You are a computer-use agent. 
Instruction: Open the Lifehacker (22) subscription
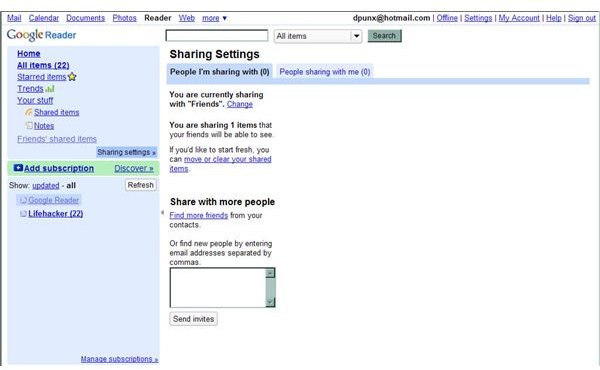(55, 214)
